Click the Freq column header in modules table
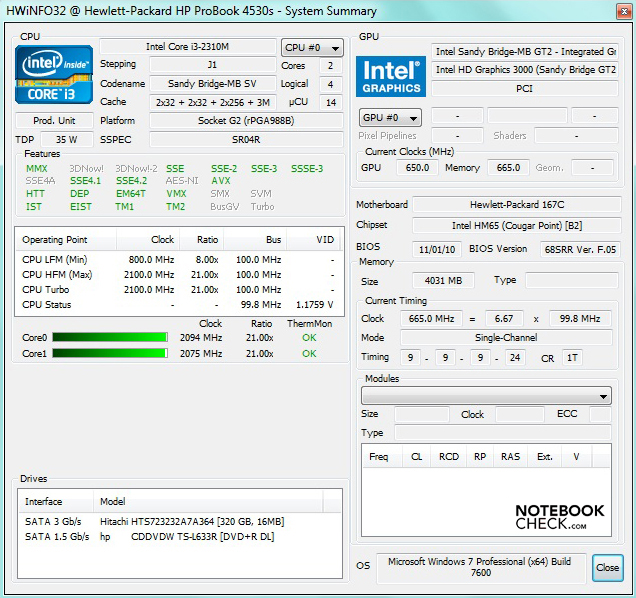The height and width of the screenshot is (598, 636). (382, 457)
